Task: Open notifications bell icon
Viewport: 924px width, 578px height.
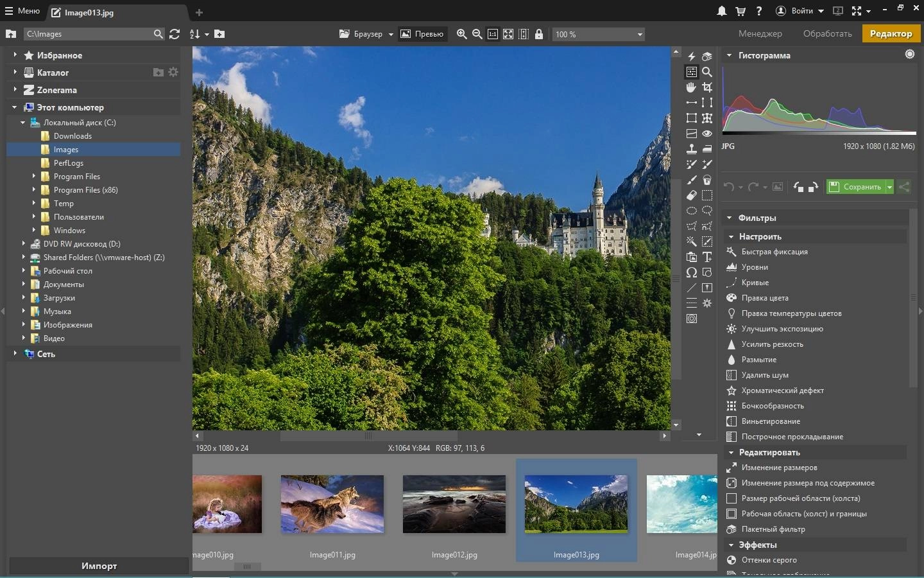Action: [x=722, y=11]
